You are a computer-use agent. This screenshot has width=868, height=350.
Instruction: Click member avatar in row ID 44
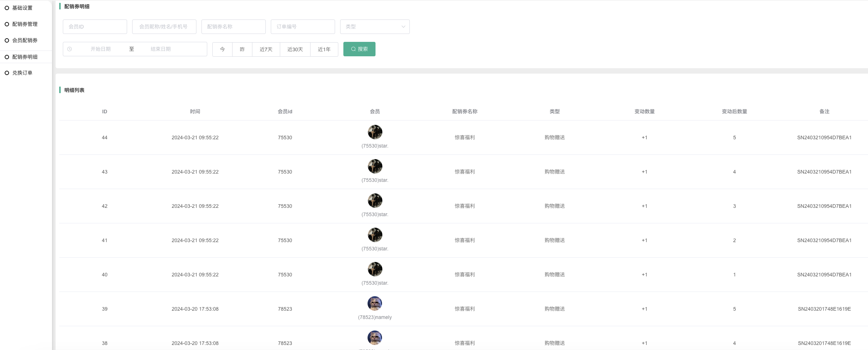click(x=375, y=132)
